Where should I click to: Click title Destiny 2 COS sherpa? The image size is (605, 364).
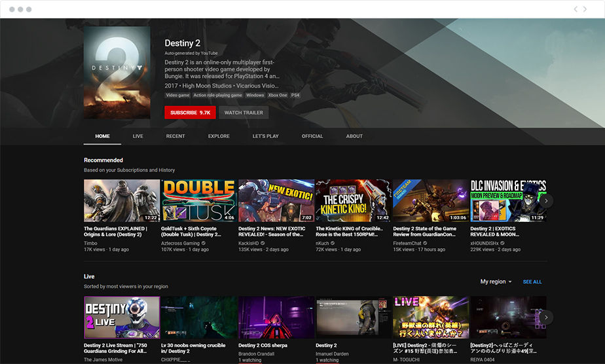[x=263, y=346]
